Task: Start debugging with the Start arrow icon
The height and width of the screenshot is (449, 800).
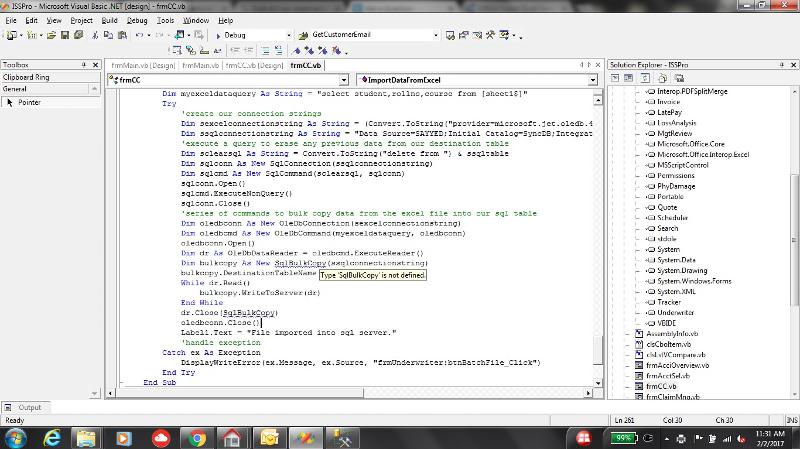Action: (x=218, y=36)
